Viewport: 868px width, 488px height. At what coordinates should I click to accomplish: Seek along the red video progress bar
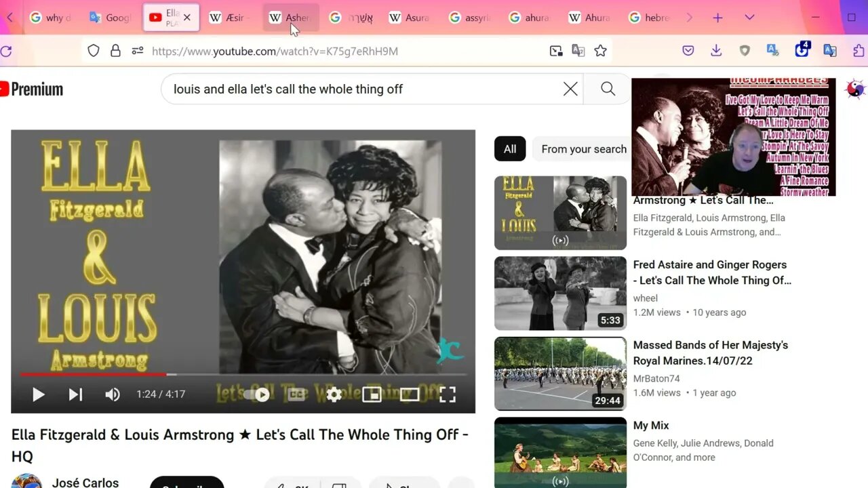(x=243, y=374)
